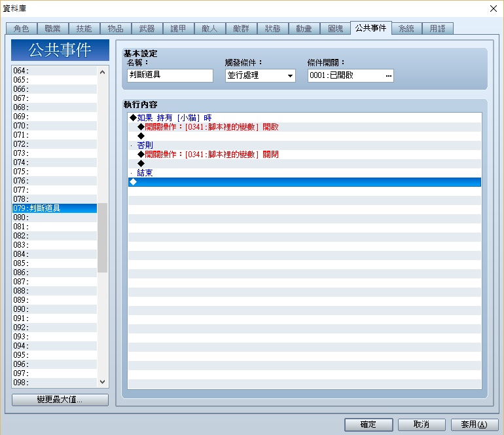Select common event 069 in the list
504x435 pixels.
tap(54, 116)
